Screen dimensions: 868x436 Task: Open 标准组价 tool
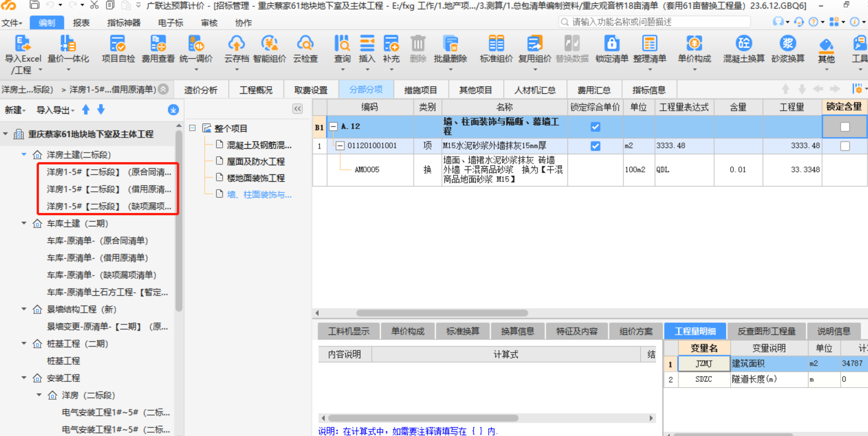point(496,49)
